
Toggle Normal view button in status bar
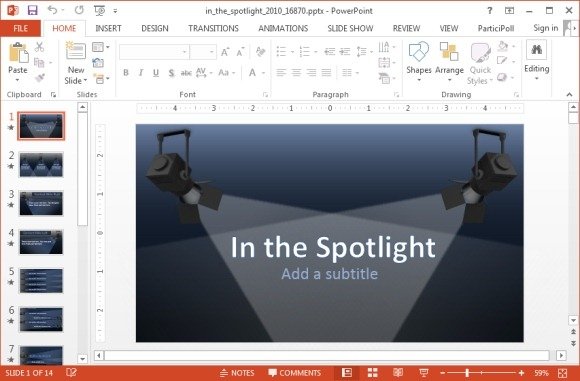tap(347, 372)
